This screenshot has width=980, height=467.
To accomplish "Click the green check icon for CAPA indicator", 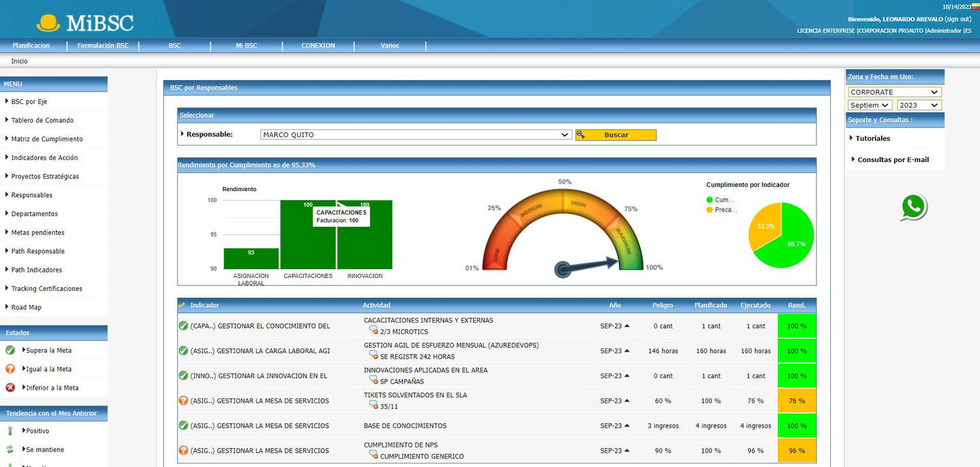I will point(183,326).
